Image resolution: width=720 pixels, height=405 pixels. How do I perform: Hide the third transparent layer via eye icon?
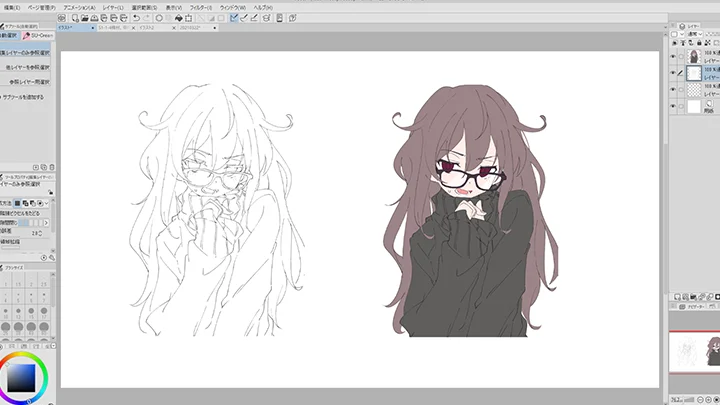coord(673,90)
